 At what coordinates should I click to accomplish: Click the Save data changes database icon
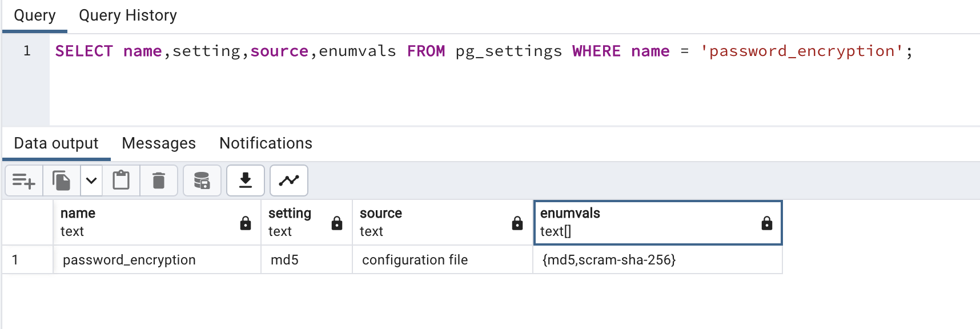click(x=202, y=181)
